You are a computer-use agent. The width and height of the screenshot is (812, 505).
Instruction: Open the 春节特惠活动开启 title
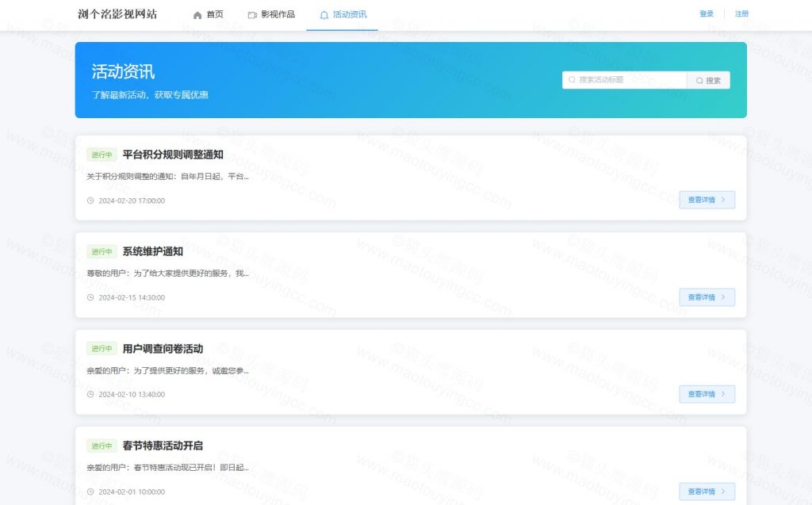click(163, 446)
